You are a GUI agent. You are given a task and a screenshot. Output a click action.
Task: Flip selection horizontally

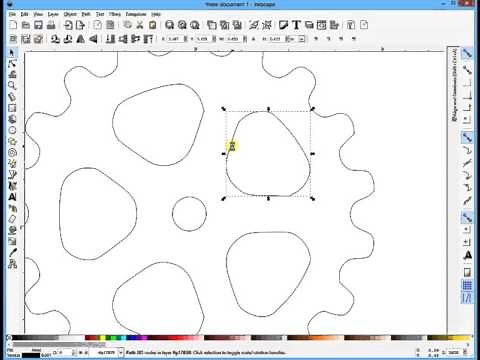(x=81, y=39)
